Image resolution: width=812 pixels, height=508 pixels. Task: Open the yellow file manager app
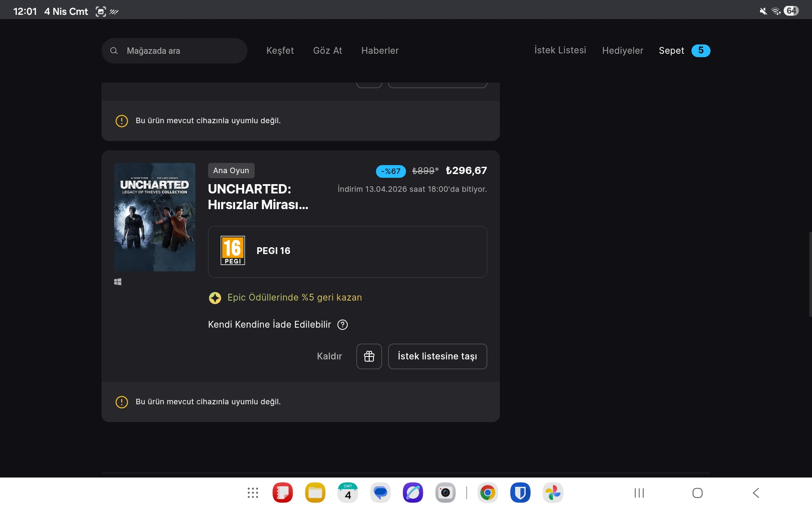[315, 493]
